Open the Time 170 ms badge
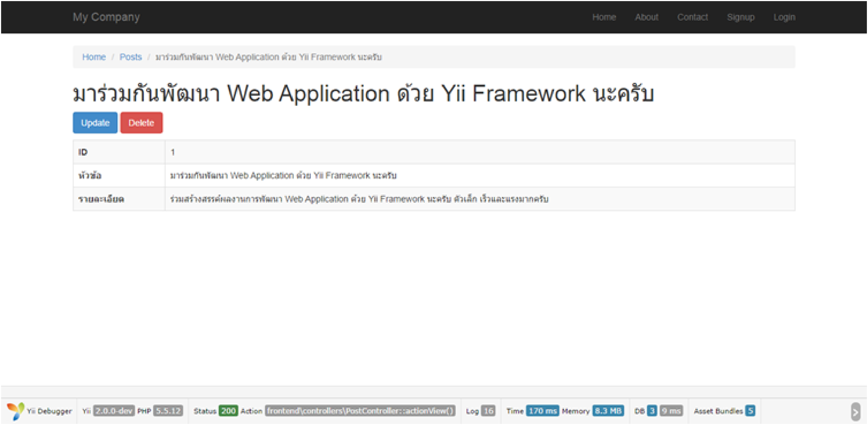Screen dimensions: 868x425 click(x=543, y=411)
